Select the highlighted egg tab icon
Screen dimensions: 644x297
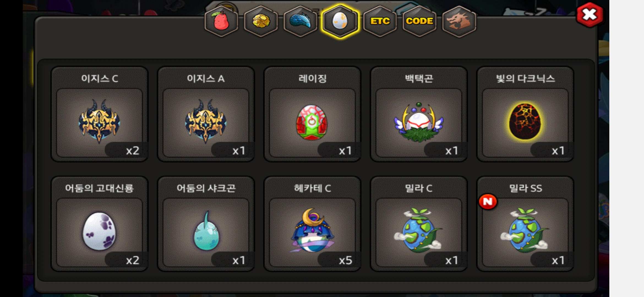point(340,21)
